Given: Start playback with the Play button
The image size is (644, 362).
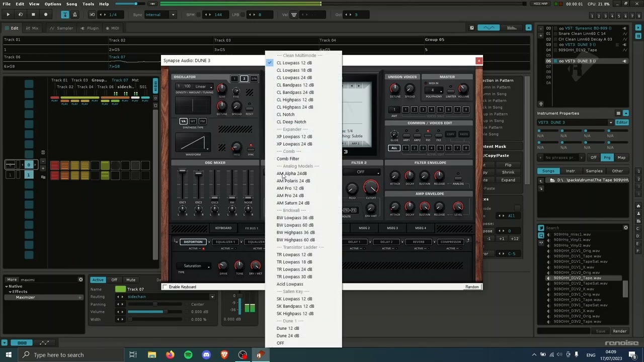Looking at the screenshot, I should coord(8,15).
